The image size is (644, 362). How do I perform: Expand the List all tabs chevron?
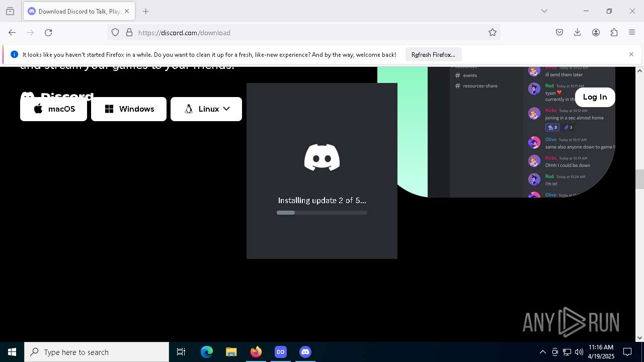pyautogui.click(x=544, y=11)
